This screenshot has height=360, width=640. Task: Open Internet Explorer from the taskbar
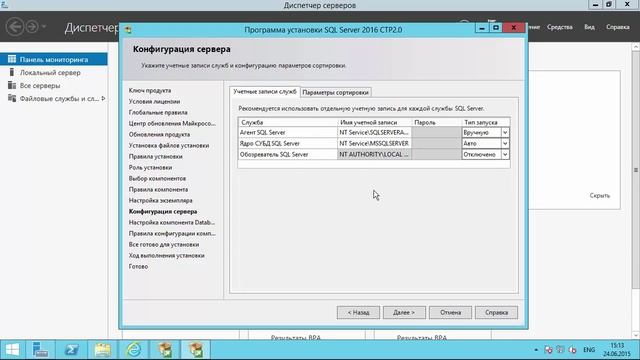(133, 350)
